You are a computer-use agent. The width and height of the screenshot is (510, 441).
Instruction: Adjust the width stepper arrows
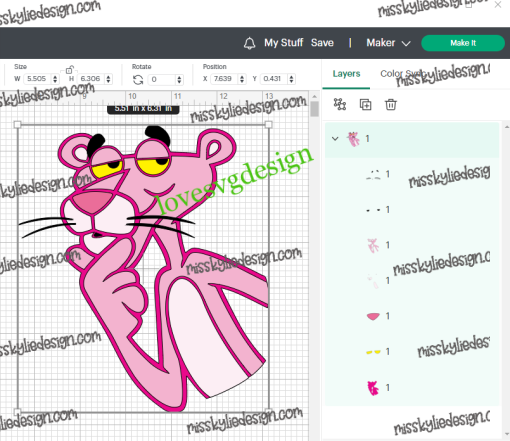55,79
